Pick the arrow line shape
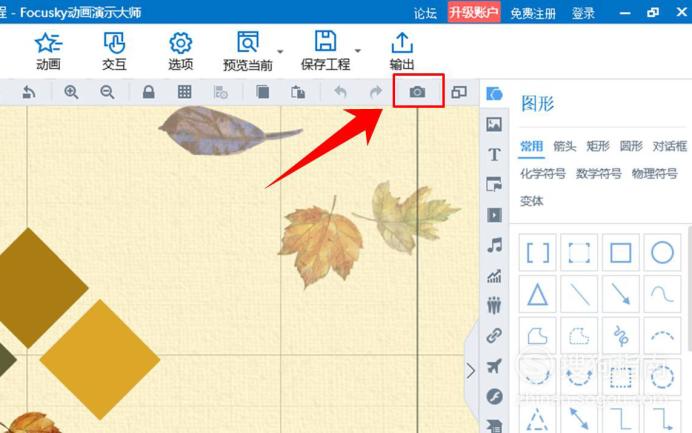692x433 pixels. 621,294
